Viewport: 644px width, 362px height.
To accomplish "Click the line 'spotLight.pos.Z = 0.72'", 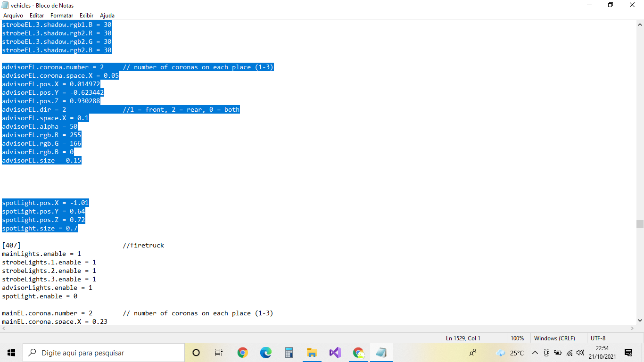I will pyautogui.click(x=43, y=220).
